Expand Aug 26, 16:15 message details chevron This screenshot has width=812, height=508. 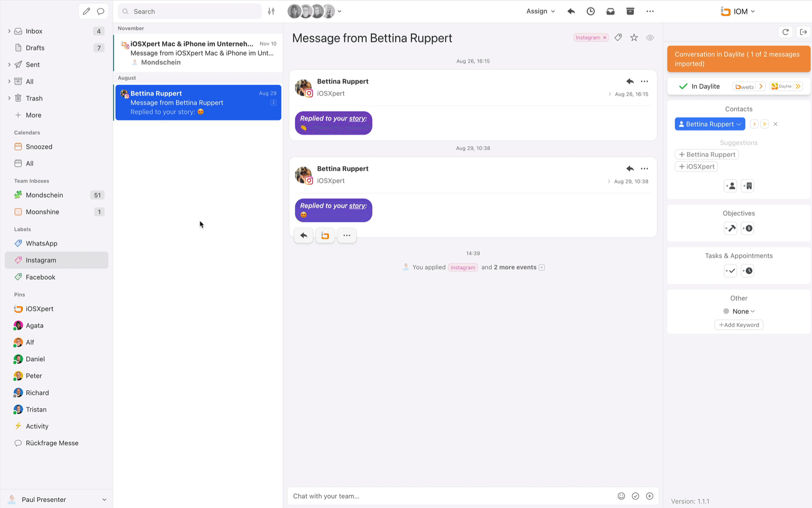pyautogui.click(x=610, y=94)
